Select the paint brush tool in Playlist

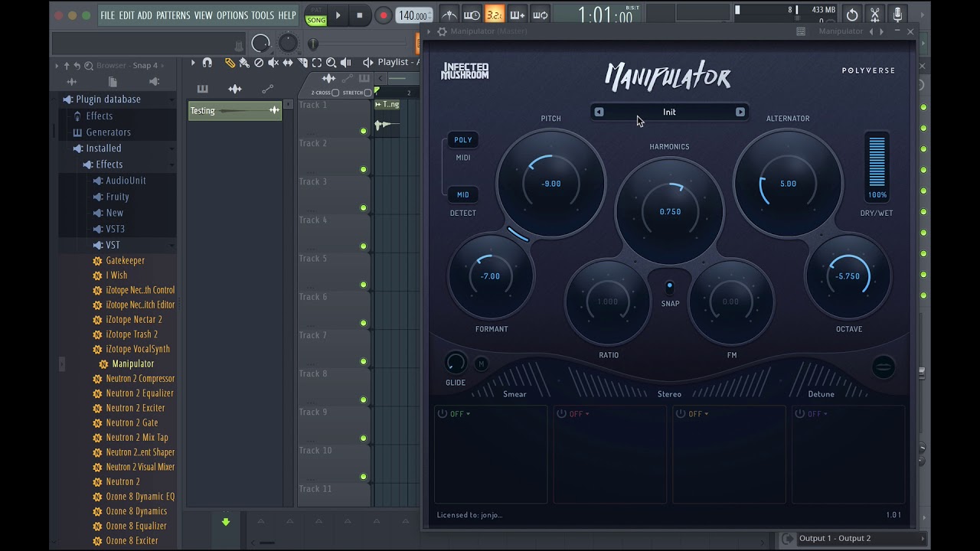tap(244, 63)
